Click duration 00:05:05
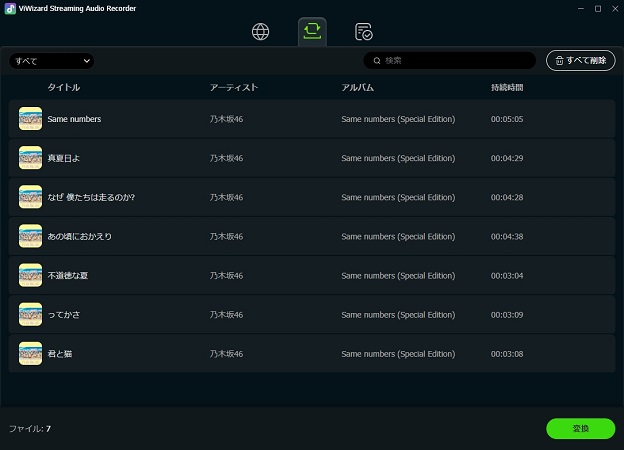 [507, 119]
